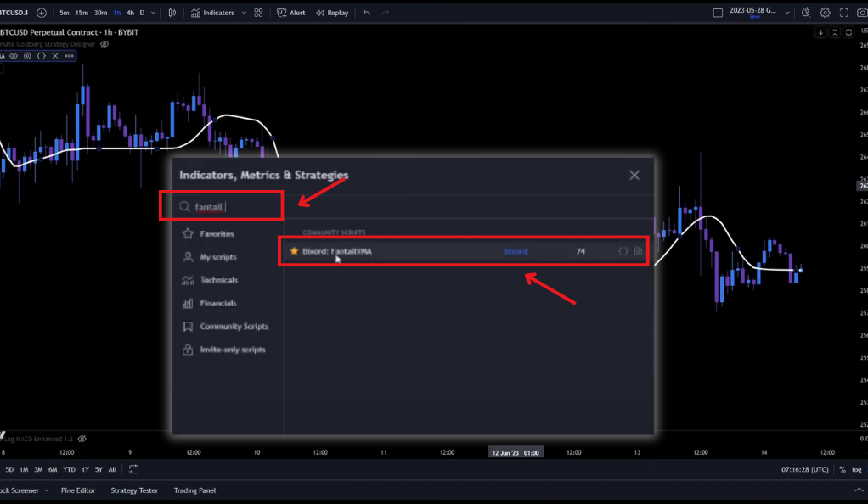The width and height of the screenshot is (868, 504).
Task: Toggle visibility eye of the active indicator legend
Action: [x=14, y=56]
